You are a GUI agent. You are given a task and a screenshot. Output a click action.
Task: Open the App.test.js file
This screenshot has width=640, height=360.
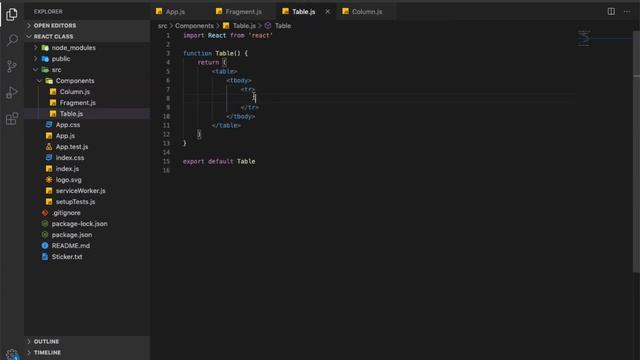point(87,147)
